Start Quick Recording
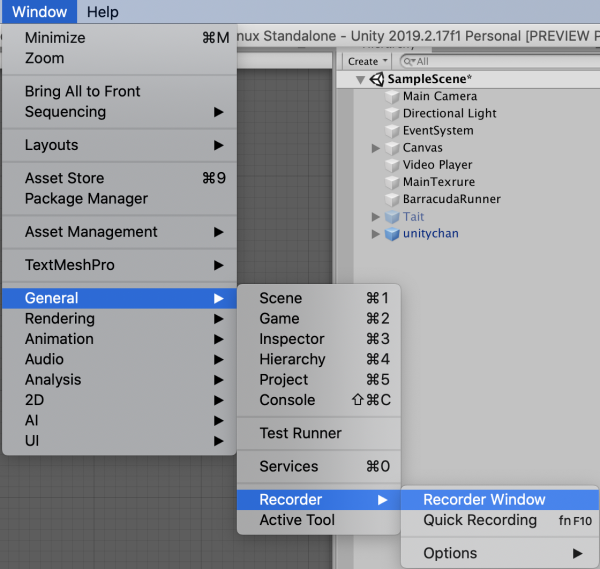600x569 pixels. pos(500,520)
